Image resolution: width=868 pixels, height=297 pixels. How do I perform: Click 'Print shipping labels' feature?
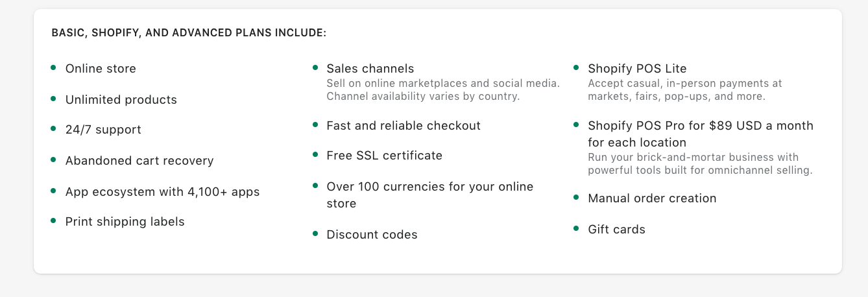pos(125,222)
